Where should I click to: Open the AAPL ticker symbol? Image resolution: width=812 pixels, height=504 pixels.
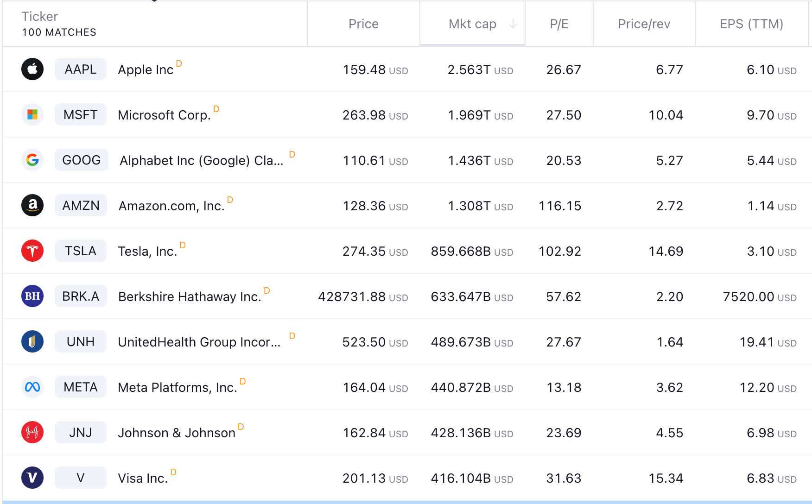(81, 69)
